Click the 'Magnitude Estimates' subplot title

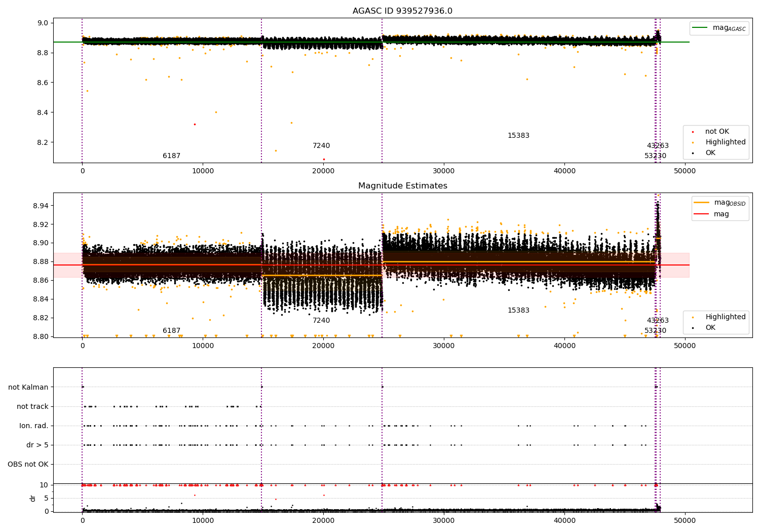tap(402, 186)
